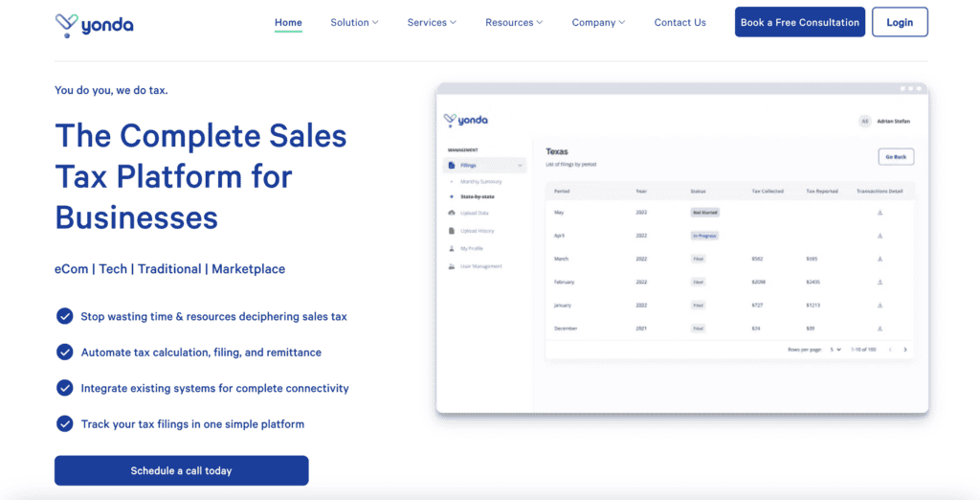
Task: Click the My Profile person icon in sidebar
Action: tap(452, 248)
